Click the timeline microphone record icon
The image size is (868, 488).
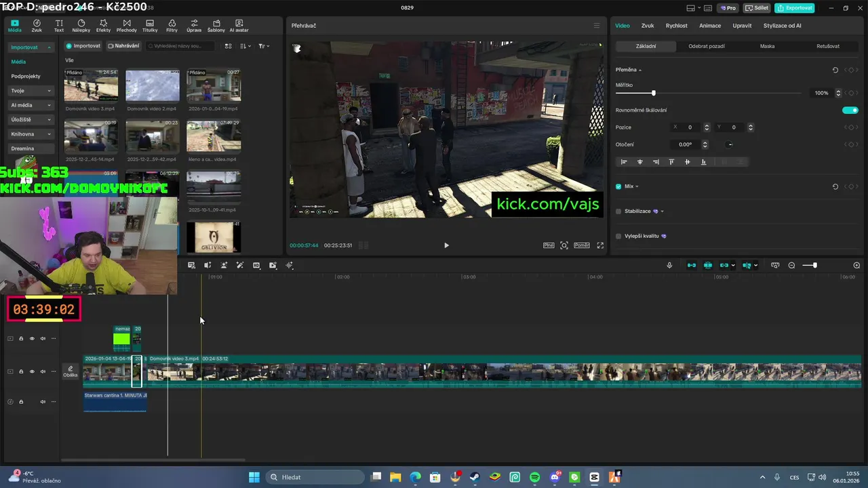tap(669, 265)
